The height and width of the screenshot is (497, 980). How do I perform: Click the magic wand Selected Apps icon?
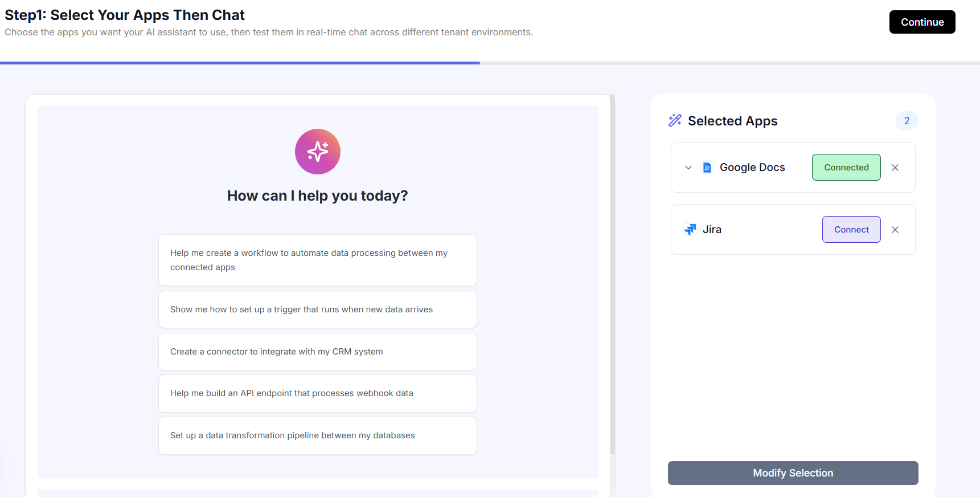(x=675, y=120)
